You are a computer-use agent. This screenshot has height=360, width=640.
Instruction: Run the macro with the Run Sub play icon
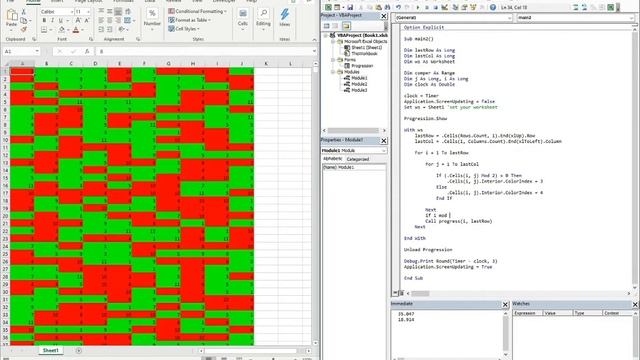tap(418, 7)
